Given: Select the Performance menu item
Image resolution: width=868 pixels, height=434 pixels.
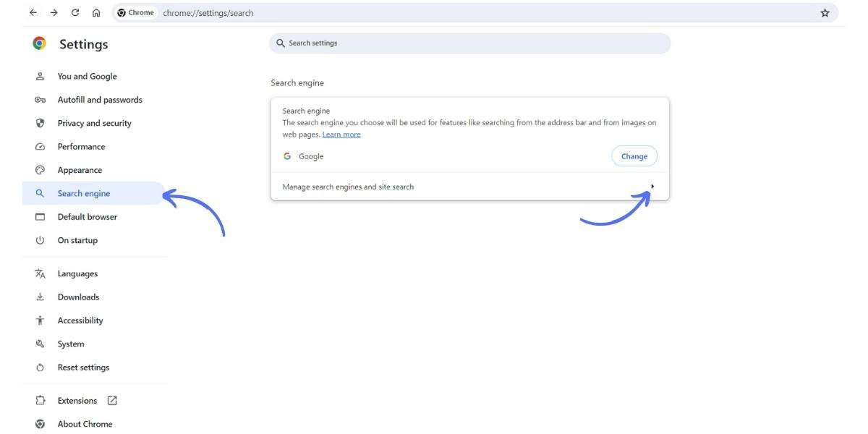Looking at the screenshot, I should click(x=82, y=147).
